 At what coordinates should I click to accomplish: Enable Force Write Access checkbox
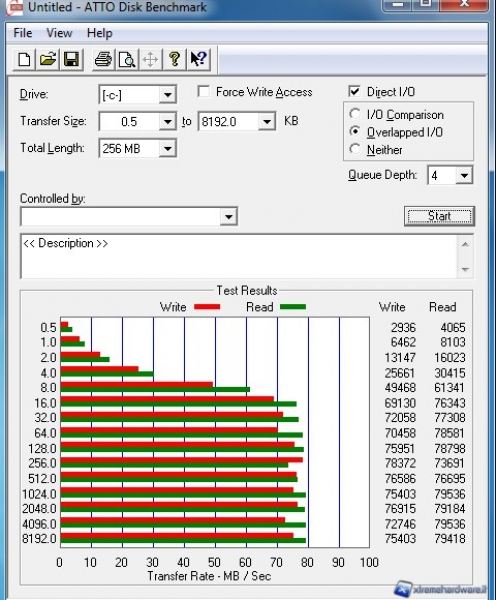(204, 92)
